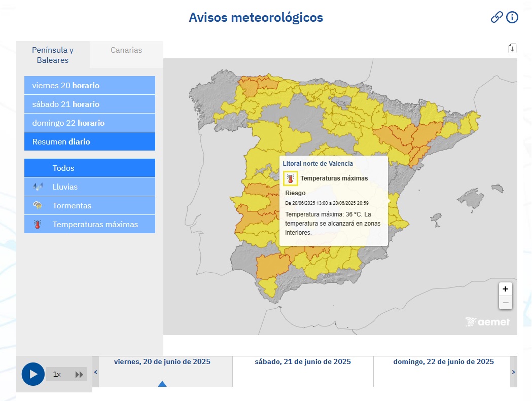Screen dimensions: 532x401
Task: Select sábado, 21 de junio de 2025
Action: [x=302, y=361]
